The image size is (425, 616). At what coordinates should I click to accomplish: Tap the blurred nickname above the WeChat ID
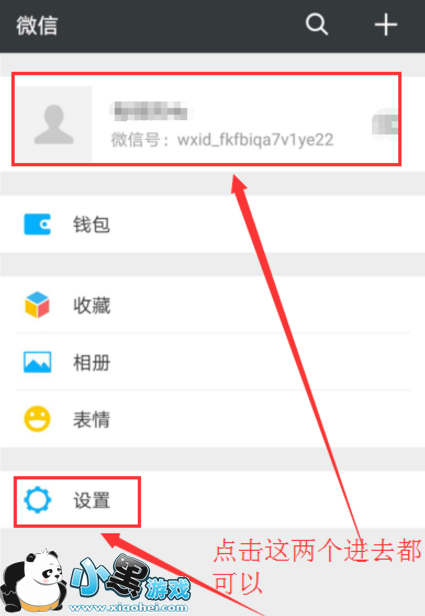148,111
